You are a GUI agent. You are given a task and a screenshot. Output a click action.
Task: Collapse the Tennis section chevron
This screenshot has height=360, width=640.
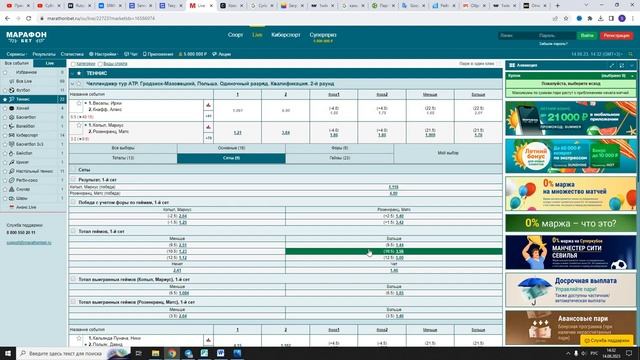click(73, 73)
